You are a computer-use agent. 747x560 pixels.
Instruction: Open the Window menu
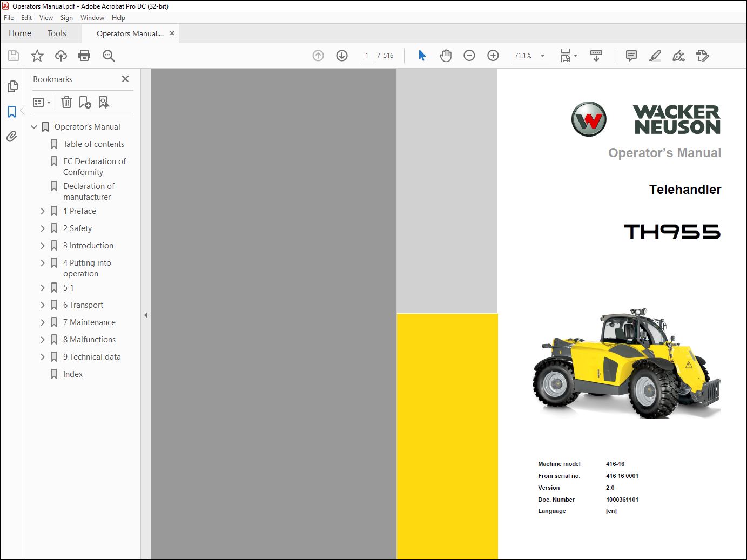pos(92,18)
